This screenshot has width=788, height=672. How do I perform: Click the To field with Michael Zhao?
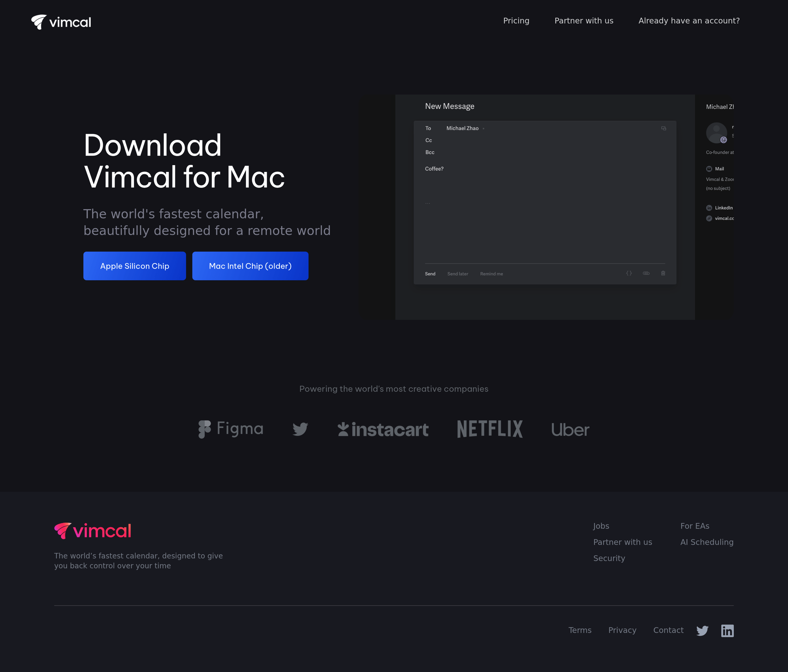tap(545, 128)
